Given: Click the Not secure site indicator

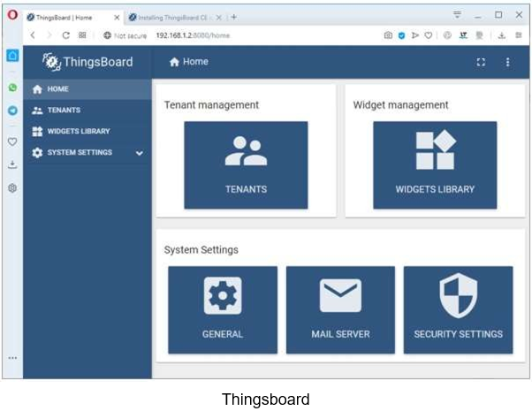Looking at the screenshot, I should pyautogui.click(x=125, y=35).
